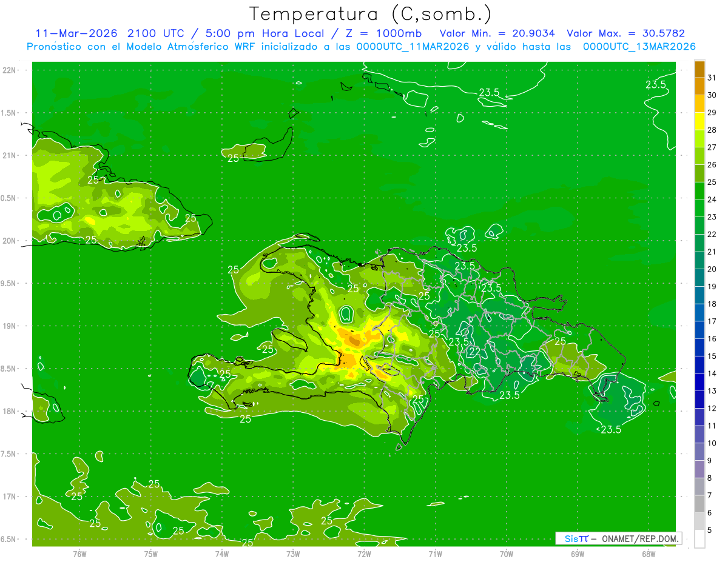Click the "10" color scale label
The height and width of the screenshot is (562, 728).
click(712, 443)
